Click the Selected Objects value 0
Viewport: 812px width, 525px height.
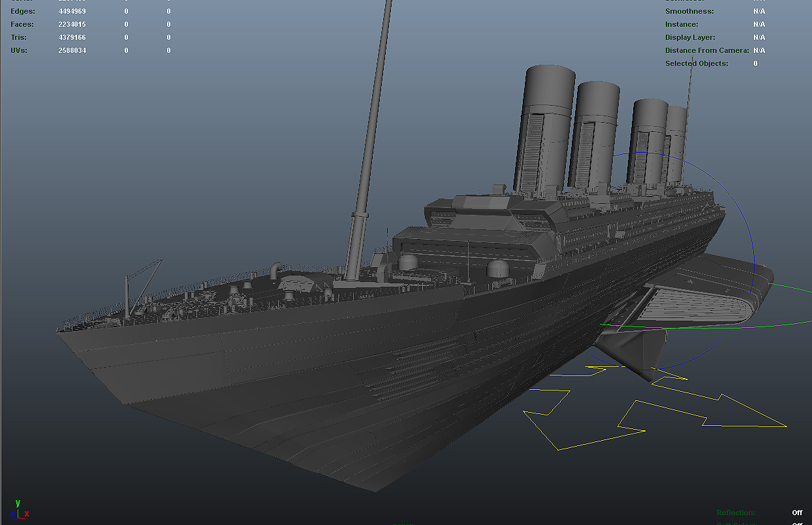tap(756, 63)
